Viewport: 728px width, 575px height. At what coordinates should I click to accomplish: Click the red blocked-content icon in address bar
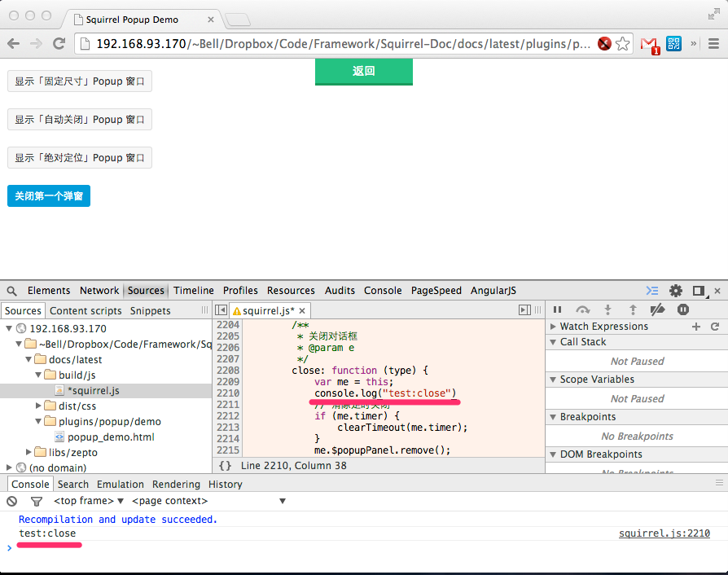pyautogui.click(x=604, y=44)
